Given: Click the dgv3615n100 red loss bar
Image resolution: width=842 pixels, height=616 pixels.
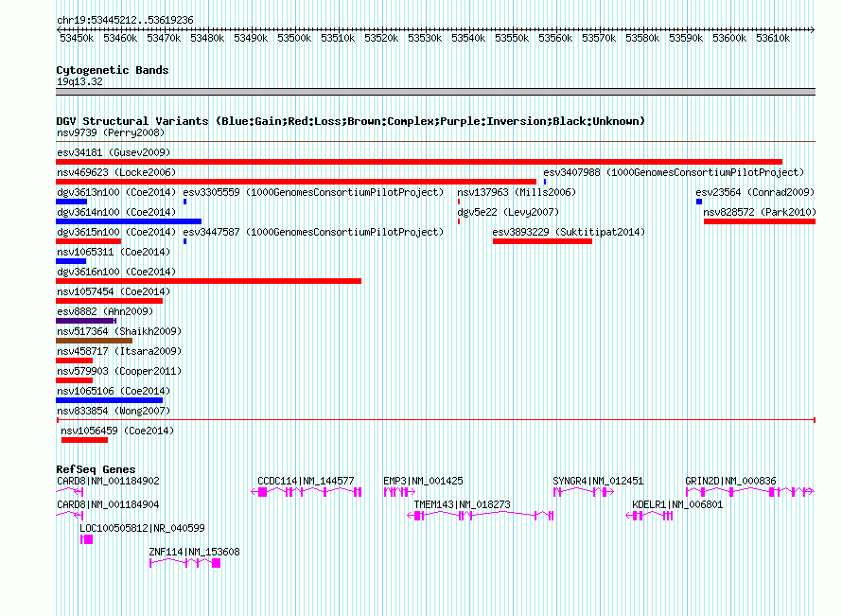Looking at the screenshot, I should [x=89, y=241].
